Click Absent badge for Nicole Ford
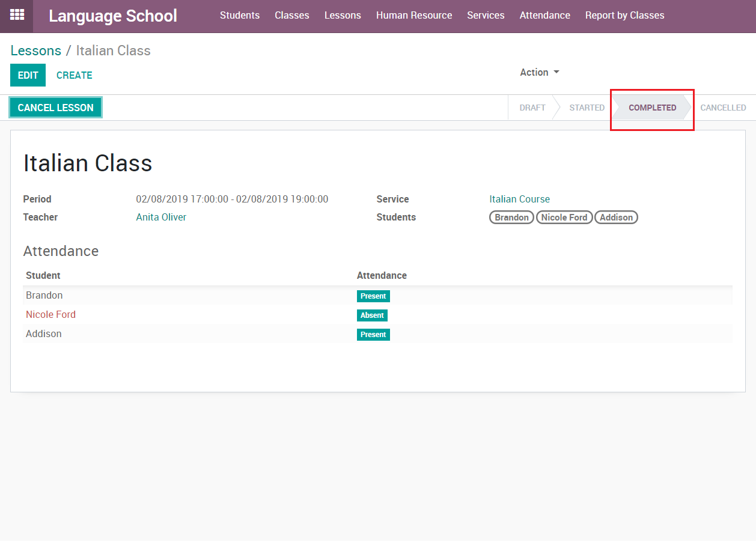 coord(372,315)
